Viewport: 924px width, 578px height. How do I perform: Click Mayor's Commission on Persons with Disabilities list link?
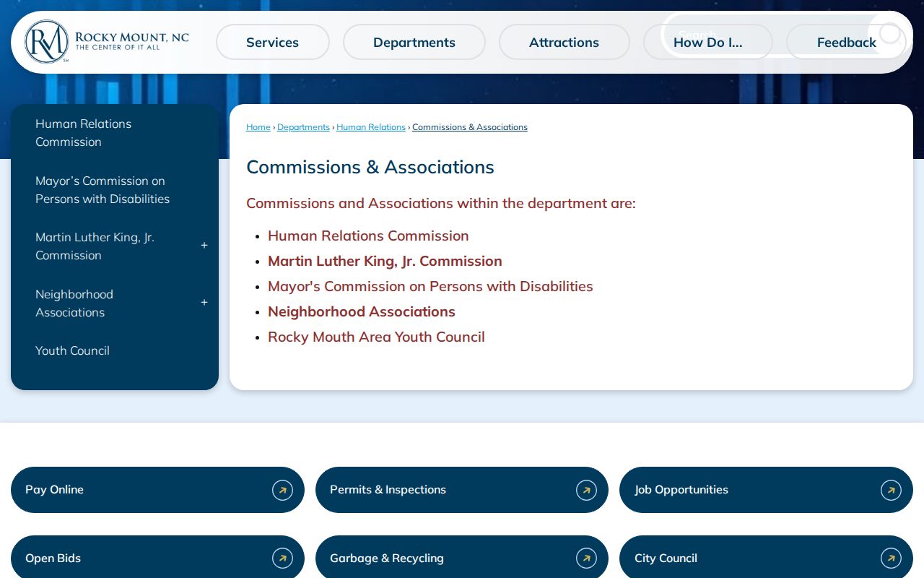pyautogui.click(x=430, y=286)
